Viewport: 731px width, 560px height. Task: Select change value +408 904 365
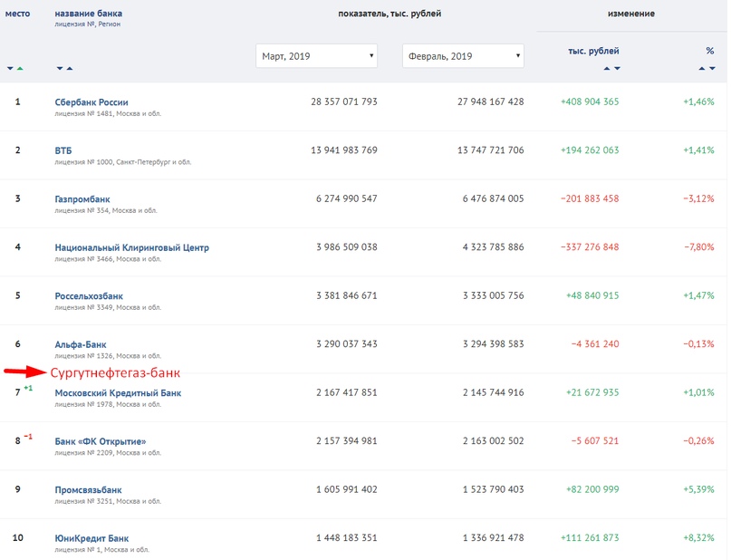590,101
